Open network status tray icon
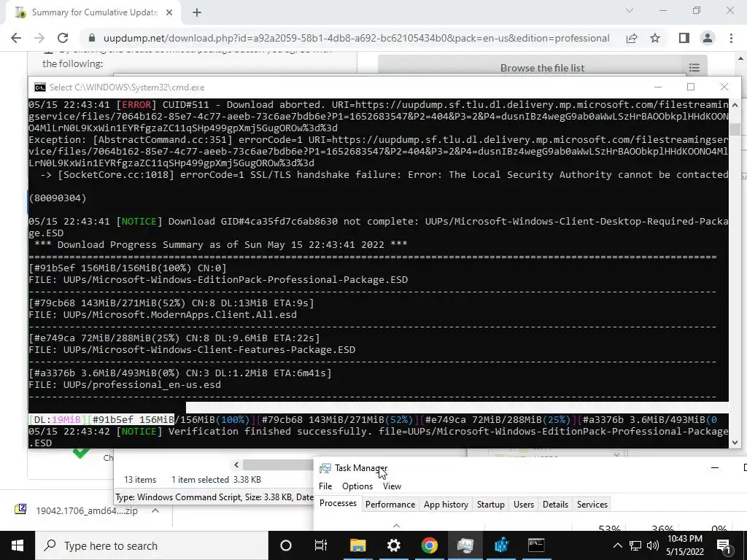The image size is (747, 560). pyautogui.click(x=635, y=545)
